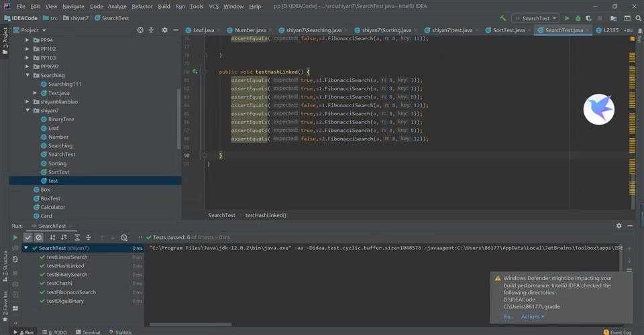
Task: Select testLinearSearch result
Action: [67, 257]
